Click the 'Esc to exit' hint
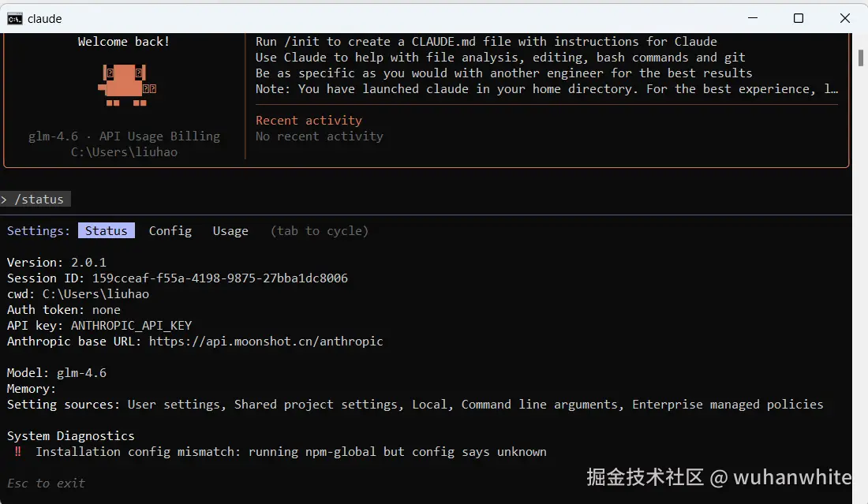The width and height of the screenshot is (868, 504). point(46,483)
